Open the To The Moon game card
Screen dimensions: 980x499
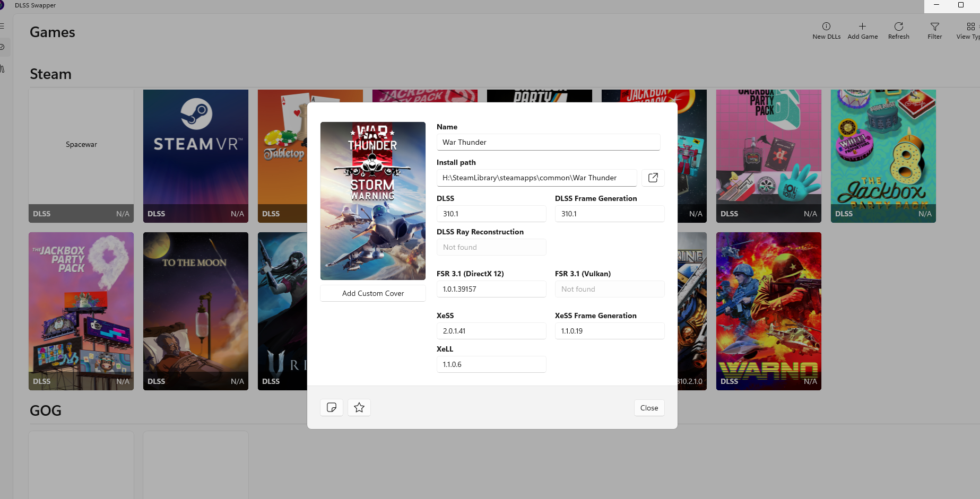coord(196,311)
